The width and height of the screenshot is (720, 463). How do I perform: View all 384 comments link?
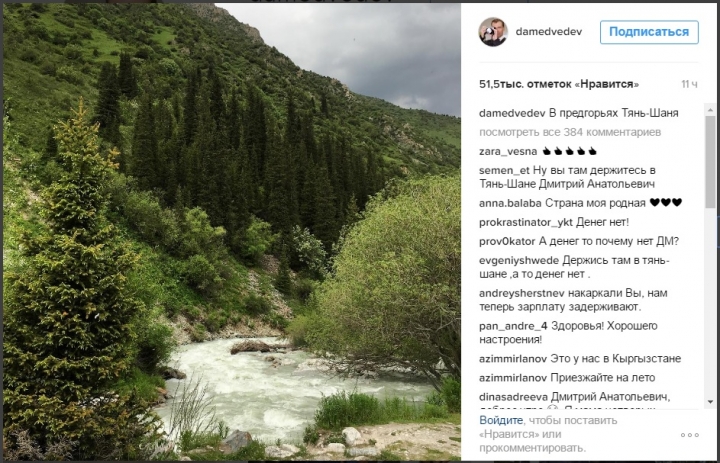(x=570, y=132)
